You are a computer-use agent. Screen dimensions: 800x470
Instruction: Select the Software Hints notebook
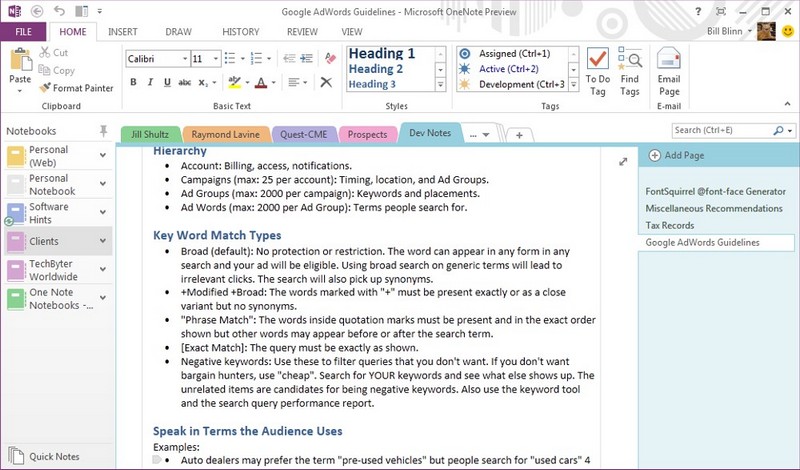[x=58, y=213]
